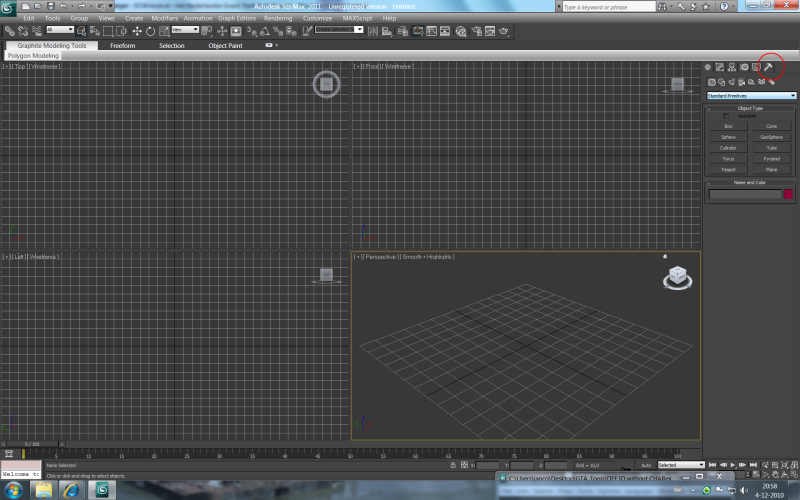Expand the quick access toolbar customize arrow
Image resolution: width=800 pixels, height=500 pixels.
111,6
